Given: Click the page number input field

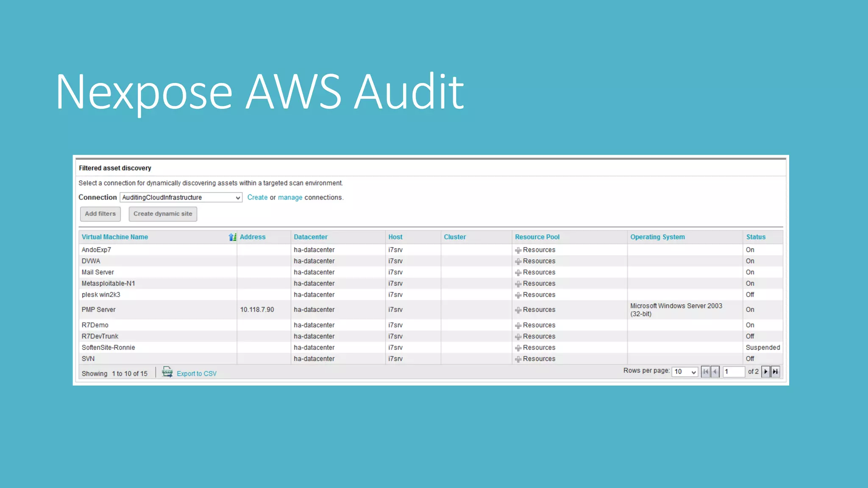Looking at the screenshot, I should pyautogui.click(x=734, y=372).
